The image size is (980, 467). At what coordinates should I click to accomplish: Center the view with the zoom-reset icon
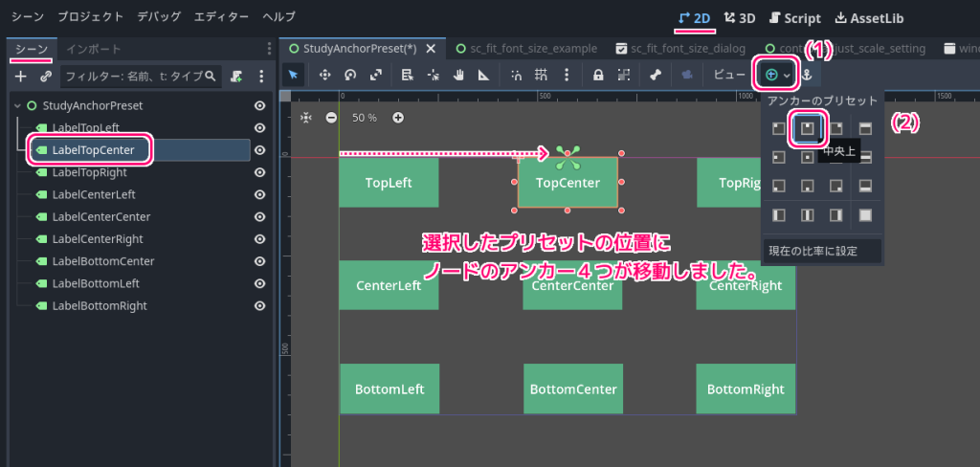tap(305, 118)
